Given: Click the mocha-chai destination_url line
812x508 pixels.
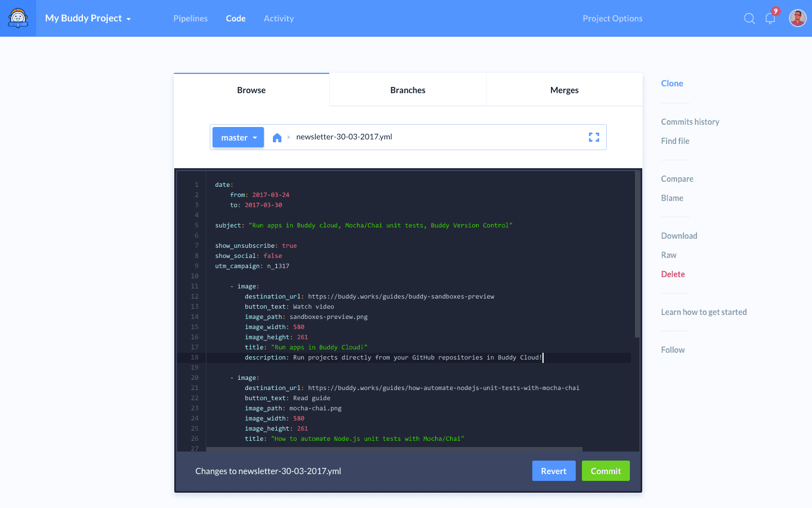Looking at the screenshot, I should pyautogui.click(x=412, y=388).
